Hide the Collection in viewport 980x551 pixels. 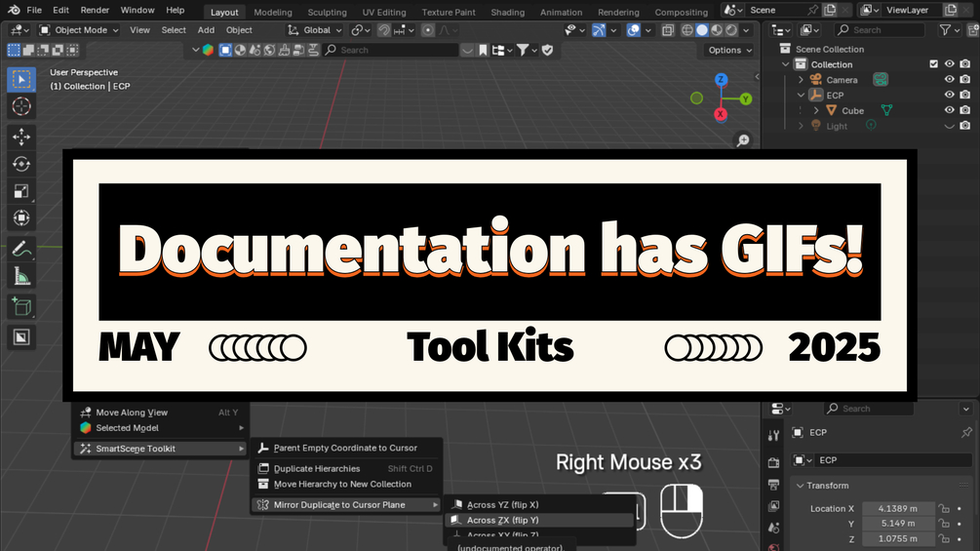950,63
